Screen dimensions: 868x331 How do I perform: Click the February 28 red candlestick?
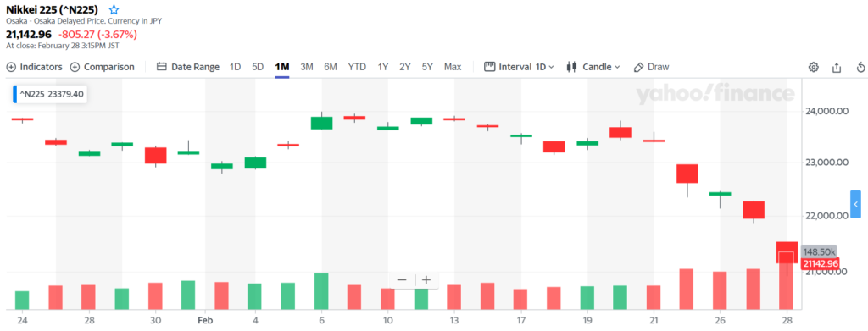(787, 252)
